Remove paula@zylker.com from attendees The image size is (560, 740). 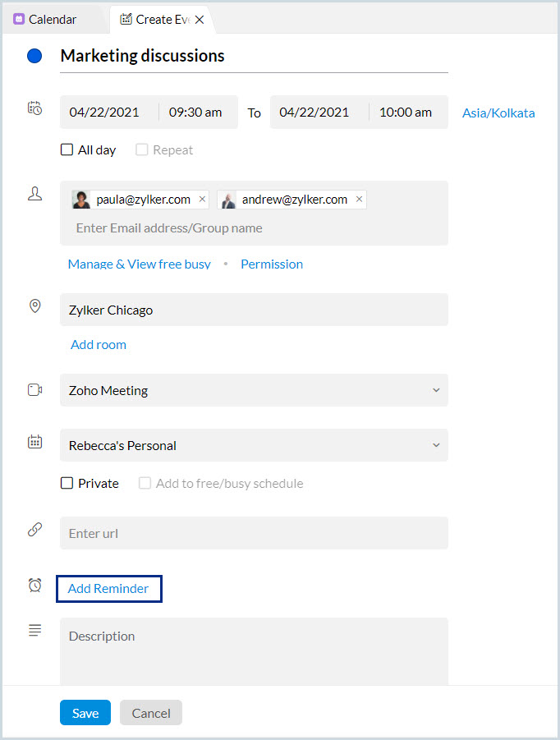202,200
